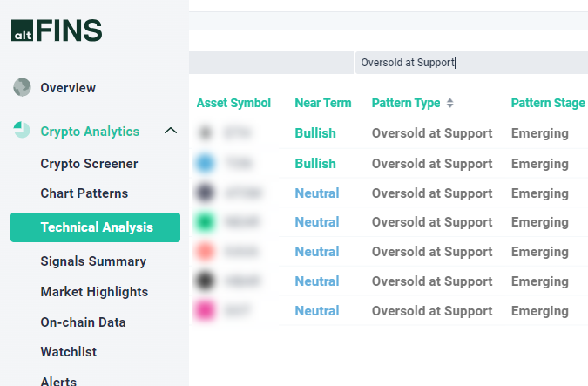Open Market Highlights in the sidebar
The width and height of the screenshot is (588, 386).
(94, 292)
